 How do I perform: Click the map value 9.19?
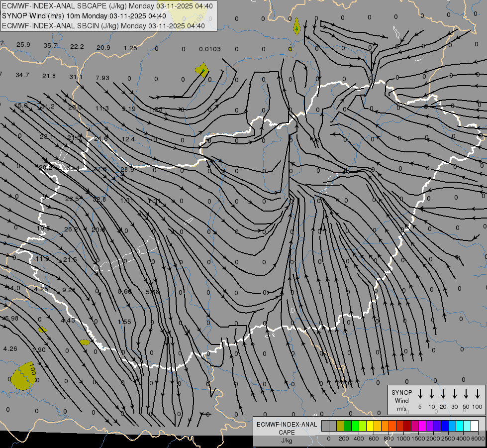click(128, 109)
